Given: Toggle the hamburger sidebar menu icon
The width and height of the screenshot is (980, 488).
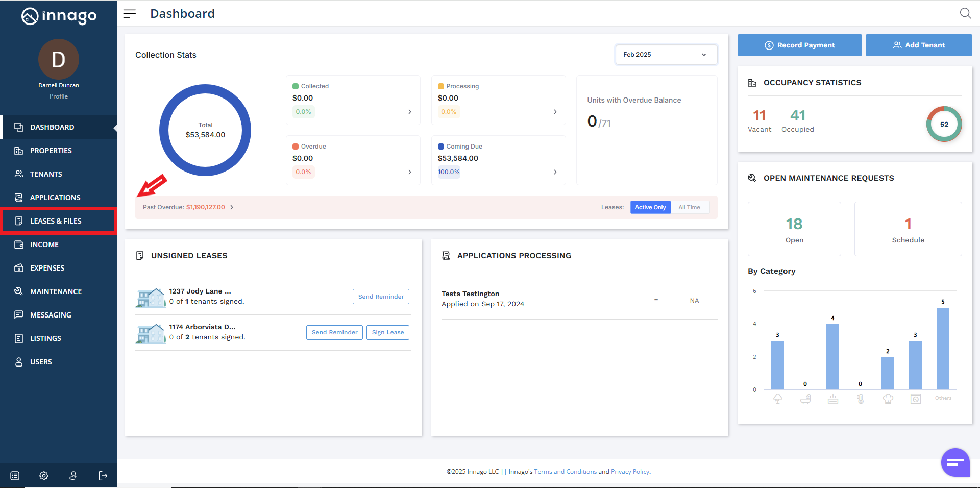Looking at the screenshot, I should (130, 14).
